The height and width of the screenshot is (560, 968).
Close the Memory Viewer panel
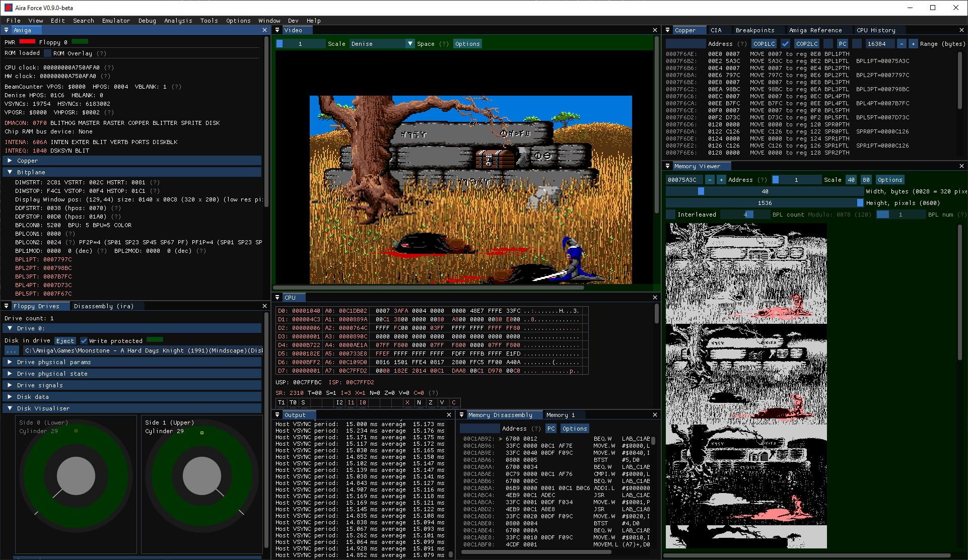(961, 166)
